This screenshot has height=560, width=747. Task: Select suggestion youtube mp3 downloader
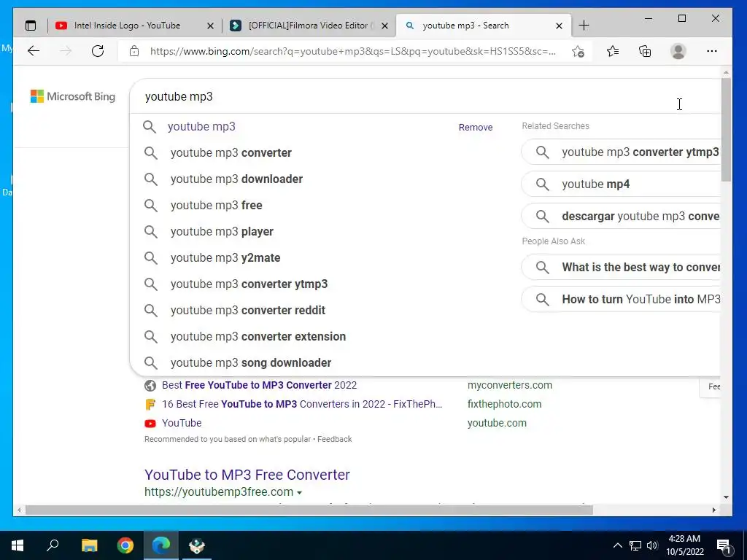coord(237,179)
